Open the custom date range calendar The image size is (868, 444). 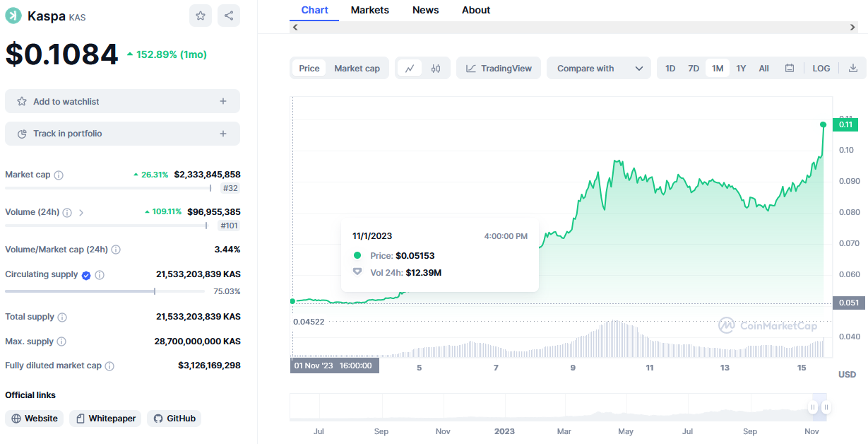(x=790, y=69)
